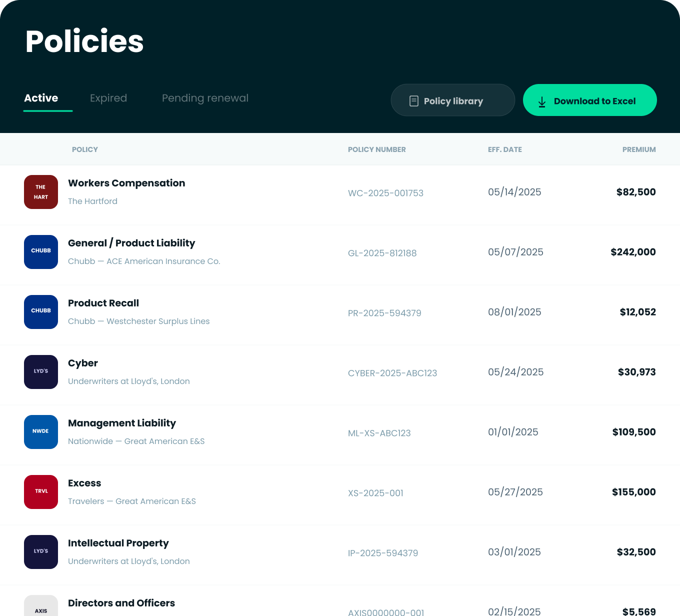Sort by the PREMIUM column header
Viewport: 680px width, 616px height.
pyautogui.click(x=639, y=149)
